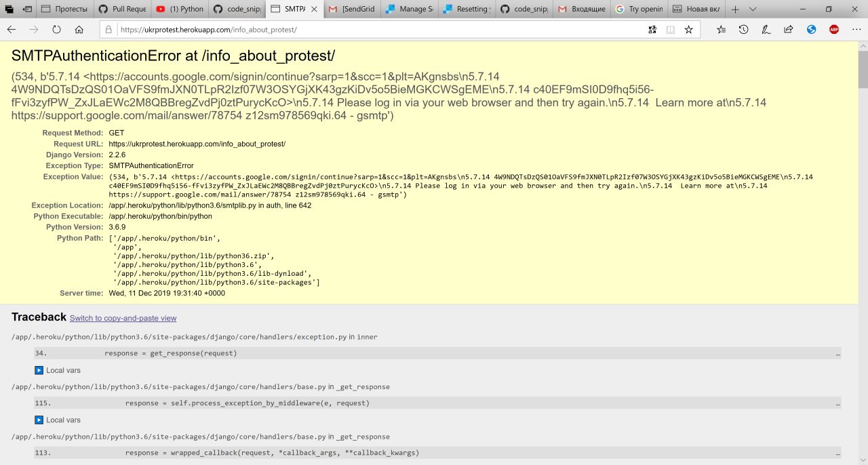The image size is (868, 465).
Task: Switch to Try opening Google tab
Action: click(638, 9)
